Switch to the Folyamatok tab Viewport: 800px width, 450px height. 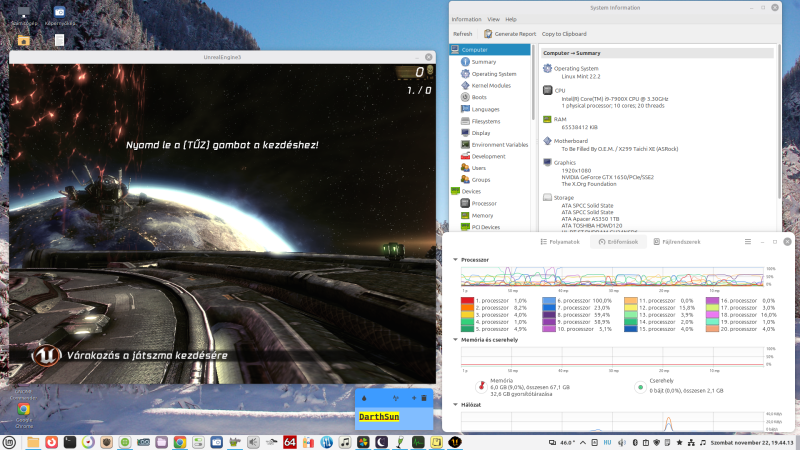[x=560, y=242]
